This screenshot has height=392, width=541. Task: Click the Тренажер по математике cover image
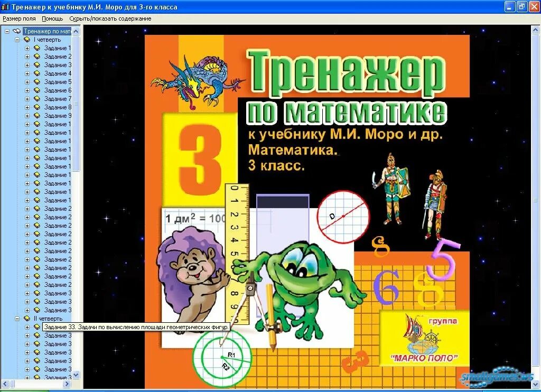tap(307, 211)
